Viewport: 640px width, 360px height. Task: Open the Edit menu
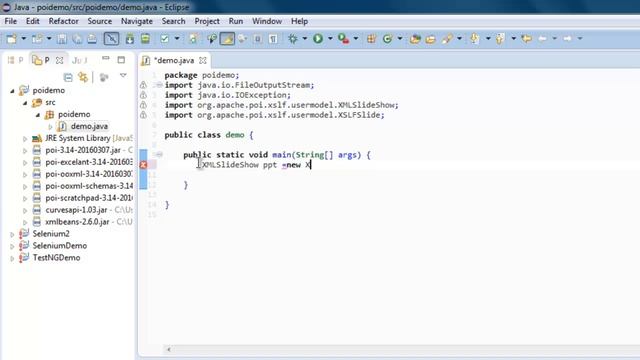(x=33, y=21)
